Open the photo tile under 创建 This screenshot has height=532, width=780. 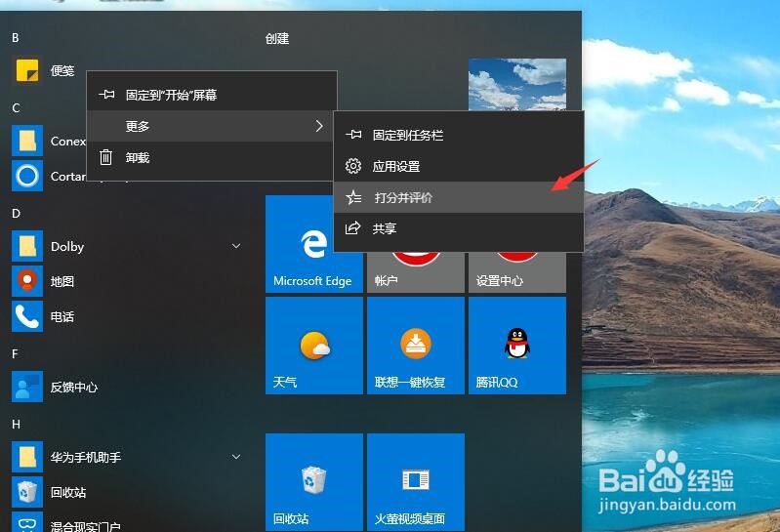click(517, 85)
